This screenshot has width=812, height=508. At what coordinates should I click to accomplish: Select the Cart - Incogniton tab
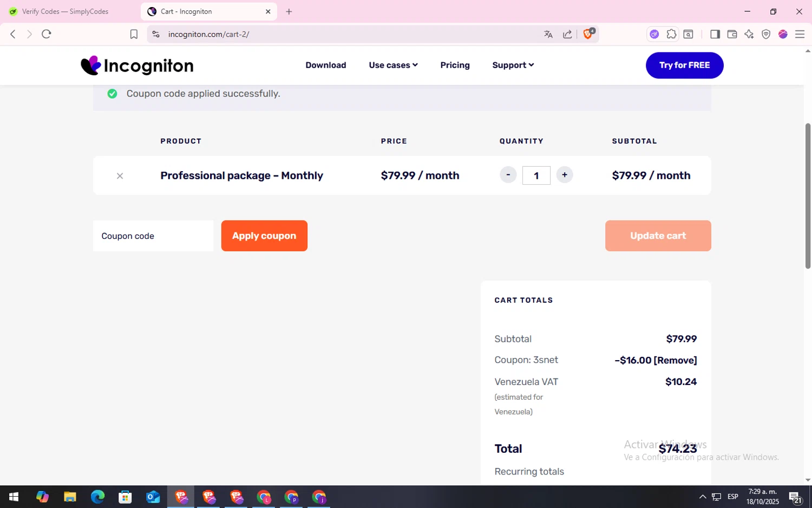(x=208, y=11)
